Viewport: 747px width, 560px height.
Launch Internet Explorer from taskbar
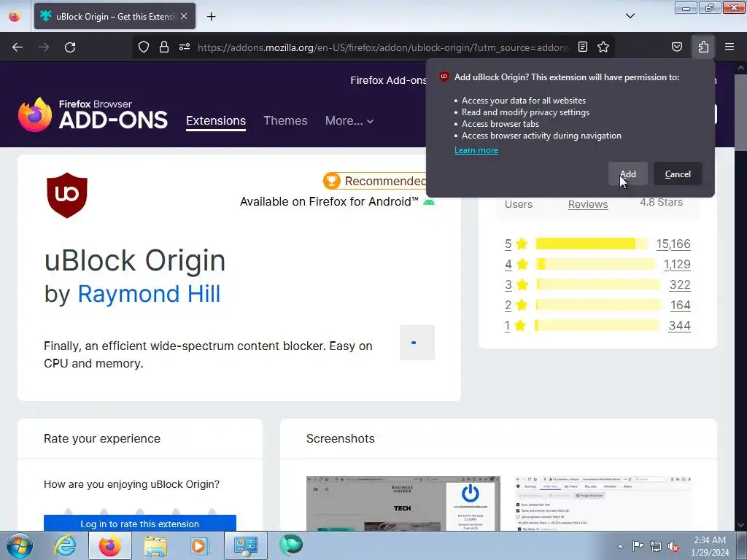(x=65, y=545)
